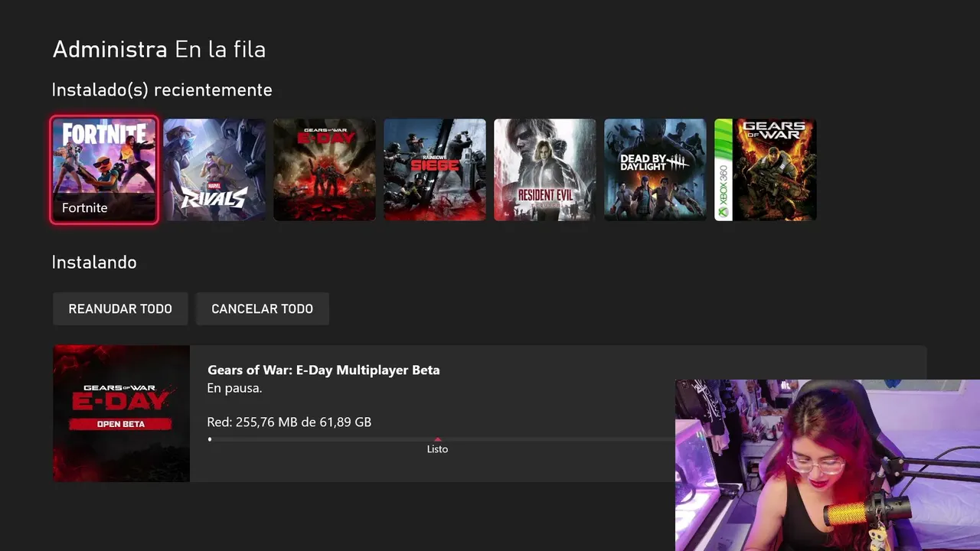Click the 'Instalado(s) recientemente' section heading
The image size is (980, 551).
click(x=162, y=90)
